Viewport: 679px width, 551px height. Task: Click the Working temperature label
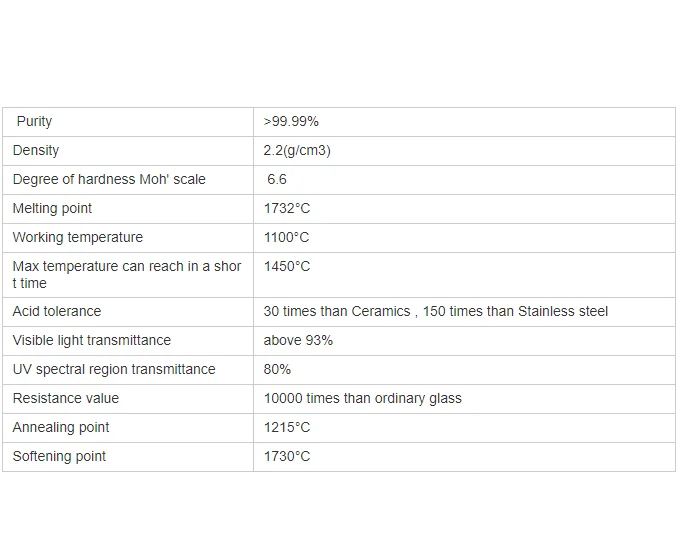pyautogui.click(x=78, y=237)
